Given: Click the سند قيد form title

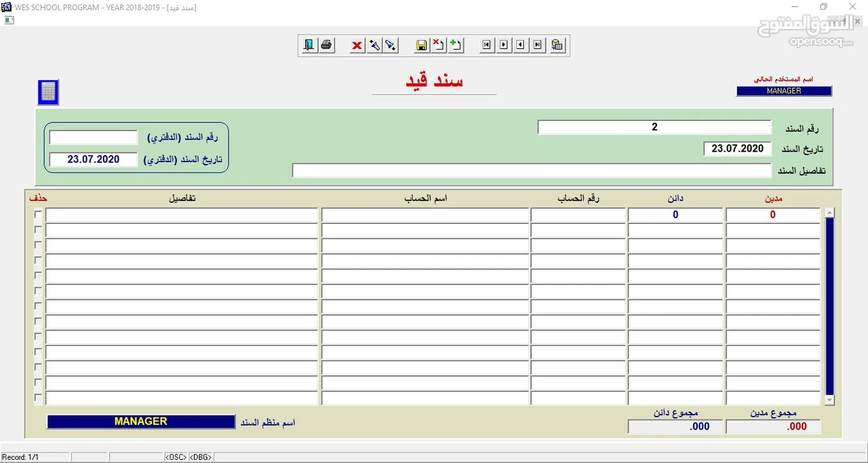Looking at the screenshot, I should (x=434, y=80).
